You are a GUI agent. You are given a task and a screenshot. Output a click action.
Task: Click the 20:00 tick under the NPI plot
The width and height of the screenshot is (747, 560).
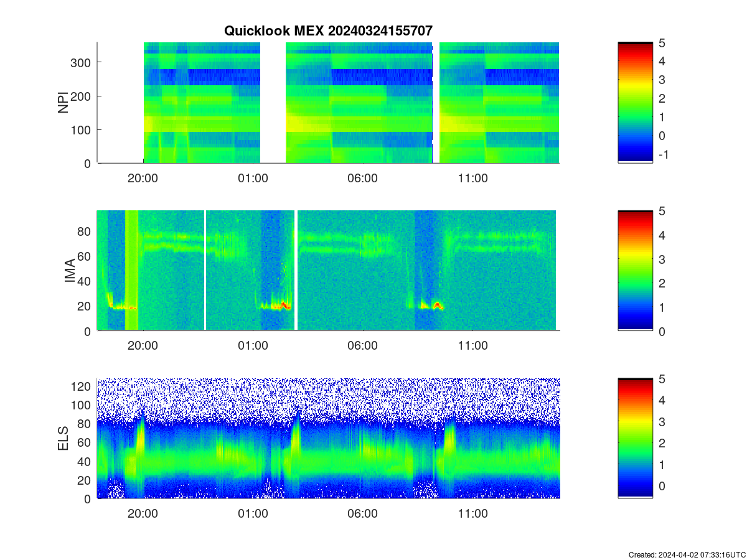(x=143, y=178)
